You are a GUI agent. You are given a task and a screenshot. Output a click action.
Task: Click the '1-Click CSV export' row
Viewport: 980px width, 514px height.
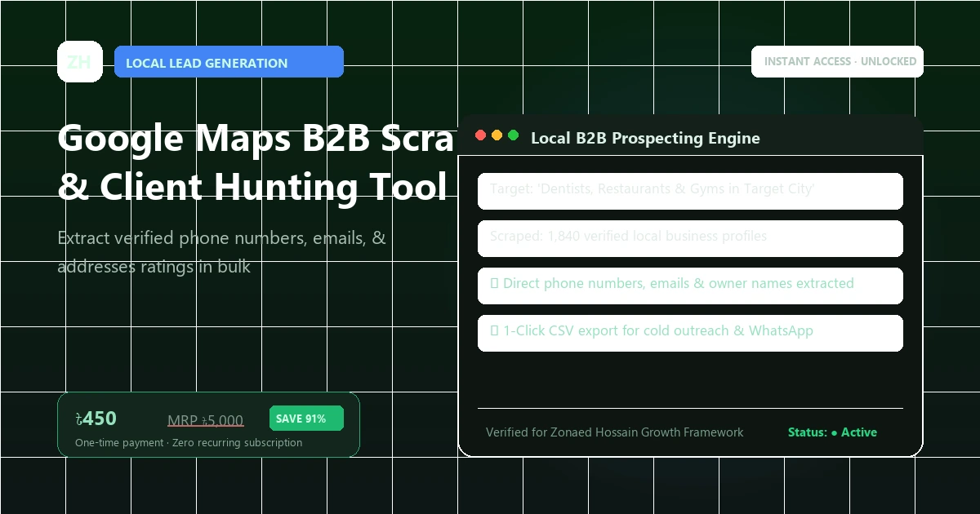pos(690,333)
